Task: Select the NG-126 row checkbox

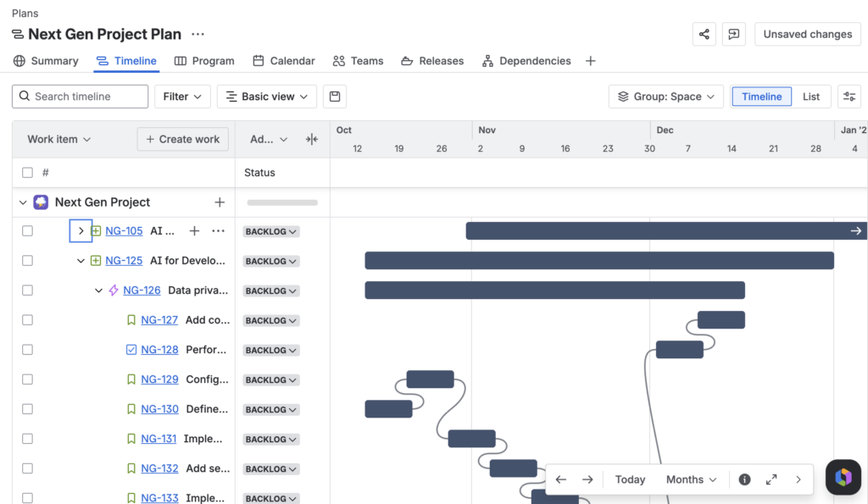Action: 27,291
